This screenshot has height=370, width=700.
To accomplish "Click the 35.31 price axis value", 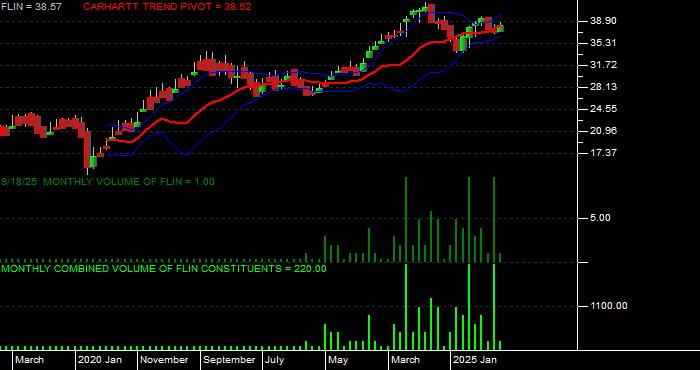I will point(604,43).
